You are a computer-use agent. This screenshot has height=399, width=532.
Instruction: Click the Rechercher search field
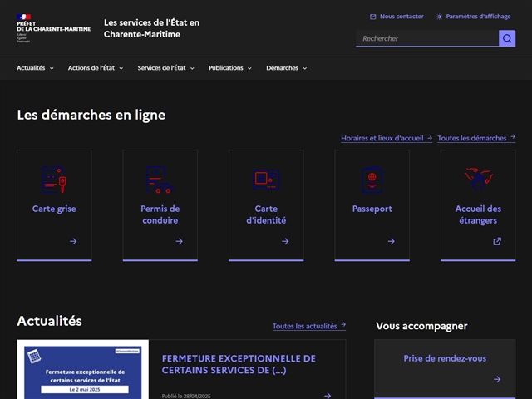point(426,38)
